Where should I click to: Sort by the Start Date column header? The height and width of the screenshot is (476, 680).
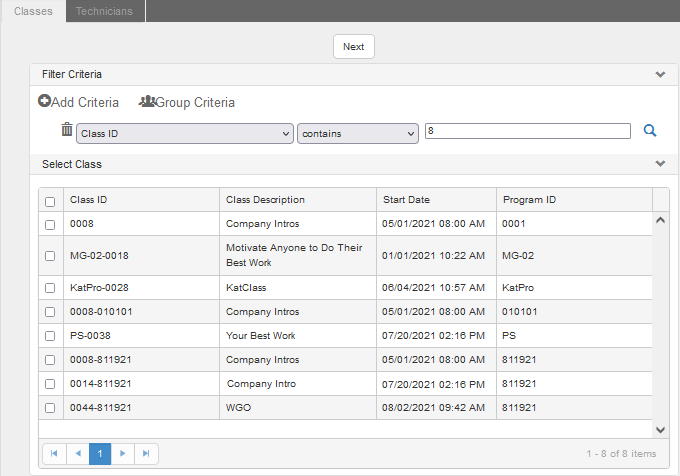[x=436, y=200]
